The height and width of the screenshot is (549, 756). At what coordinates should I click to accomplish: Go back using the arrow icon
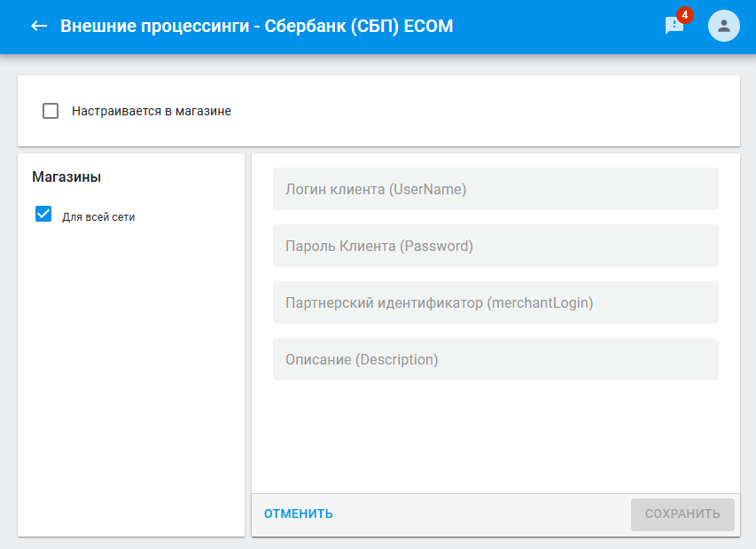(x=39, y=26)
